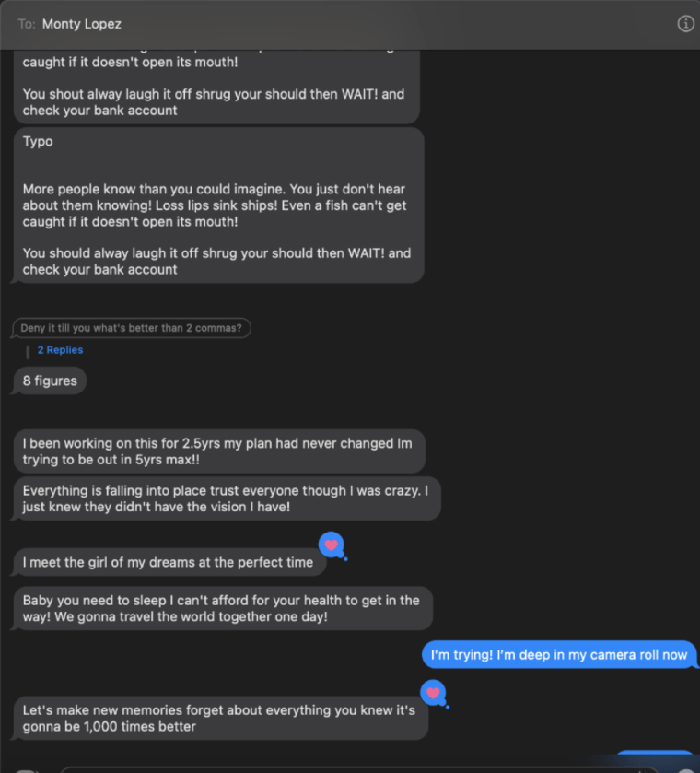The image size is (700, 773).
Task: Open the conversation details info icon
Action: click(x=685, y=23)
